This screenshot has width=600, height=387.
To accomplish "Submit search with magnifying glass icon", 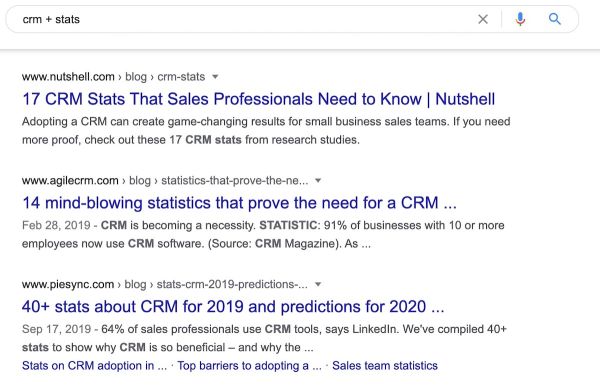I will click(x=555, y=19).
